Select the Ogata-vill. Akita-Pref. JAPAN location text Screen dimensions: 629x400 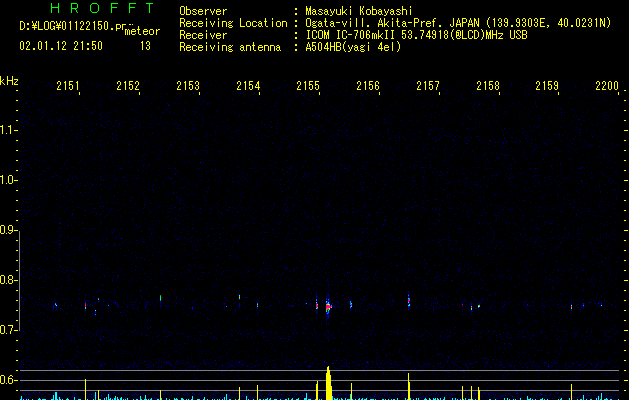[x=392, y=23]
